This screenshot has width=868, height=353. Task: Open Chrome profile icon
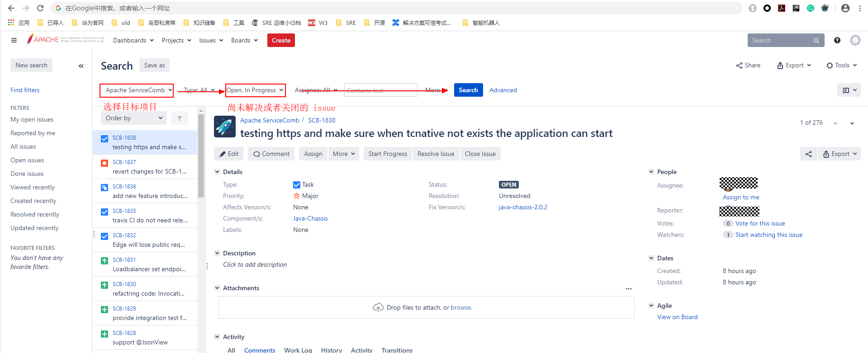[845, 8]
